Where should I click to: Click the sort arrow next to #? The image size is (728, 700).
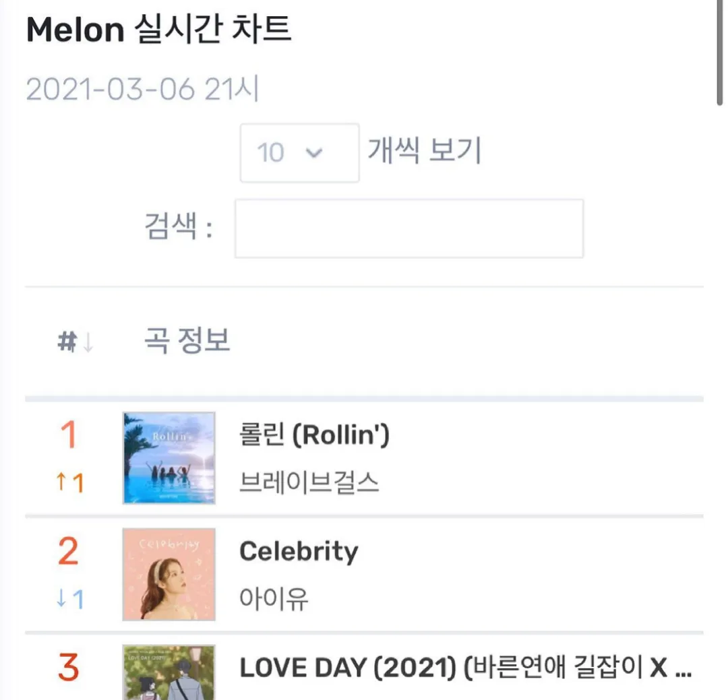88,342
